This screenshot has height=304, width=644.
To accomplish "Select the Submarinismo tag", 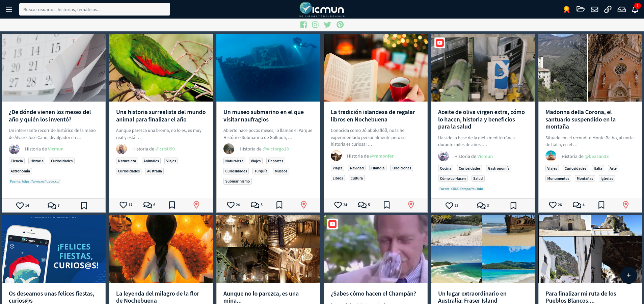I will (x=238, y=181).
